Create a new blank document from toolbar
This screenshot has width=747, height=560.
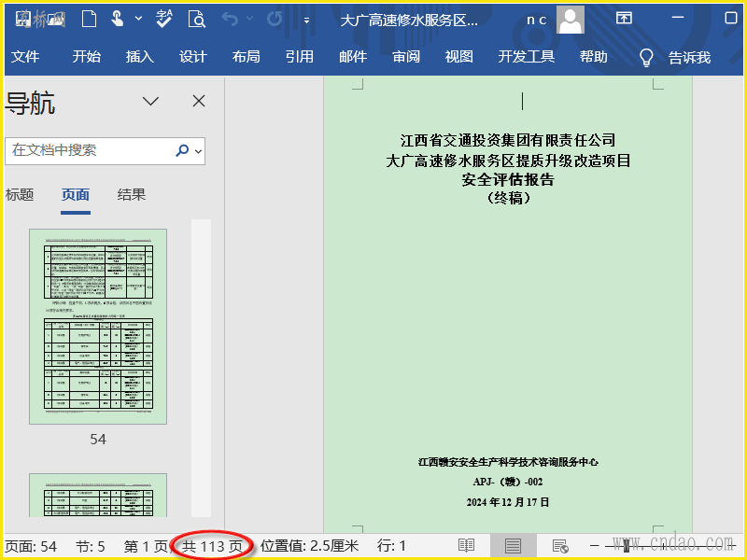point(89,19)
